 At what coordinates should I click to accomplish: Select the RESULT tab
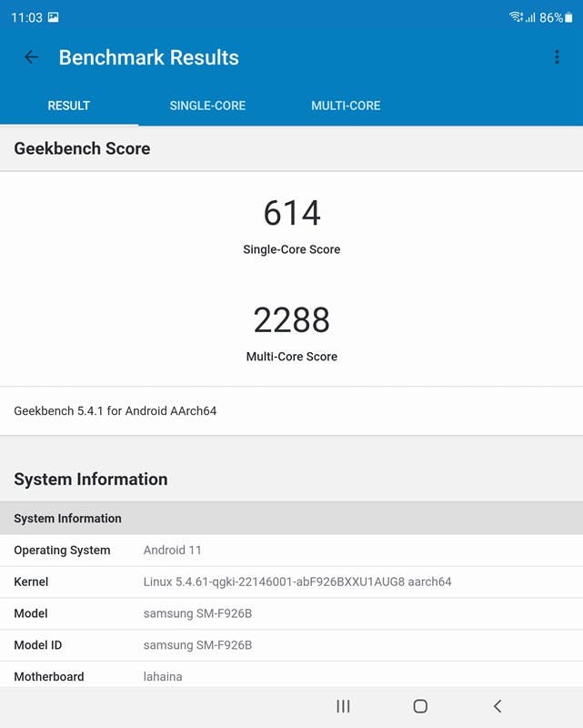pyautogui.click(x=69, y=106)
